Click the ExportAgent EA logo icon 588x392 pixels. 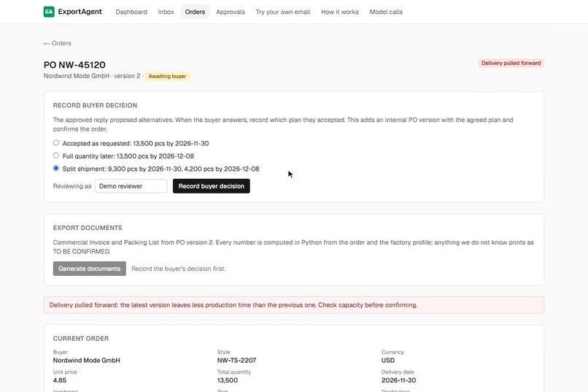coord(49,12)
